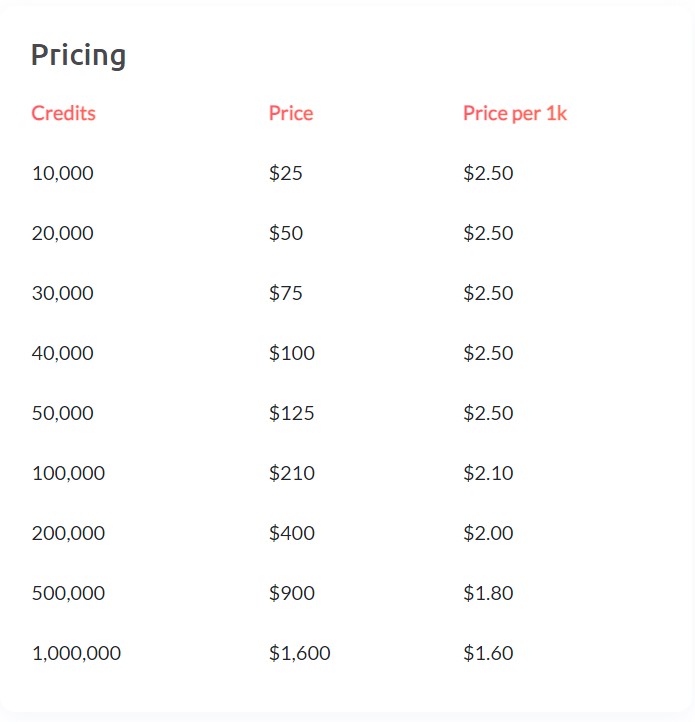Viewport: 695px width, 722px height.
Task: Click the $50 price value
Action: point(286,233)
